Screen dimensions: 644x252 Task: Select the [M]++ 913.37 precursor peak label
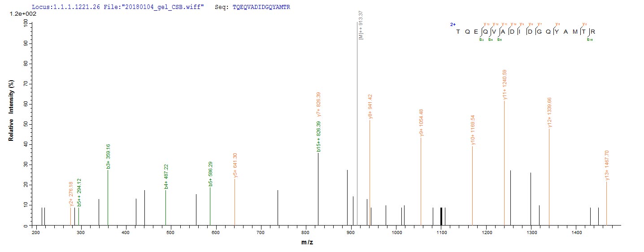361,25
